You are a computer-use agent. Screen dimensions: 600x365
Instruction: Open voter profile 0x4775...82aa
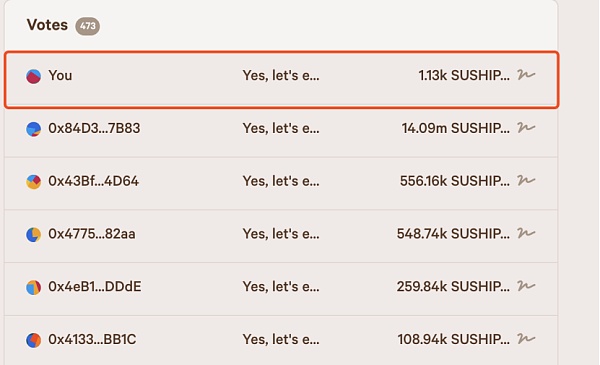tap(92, 234)
